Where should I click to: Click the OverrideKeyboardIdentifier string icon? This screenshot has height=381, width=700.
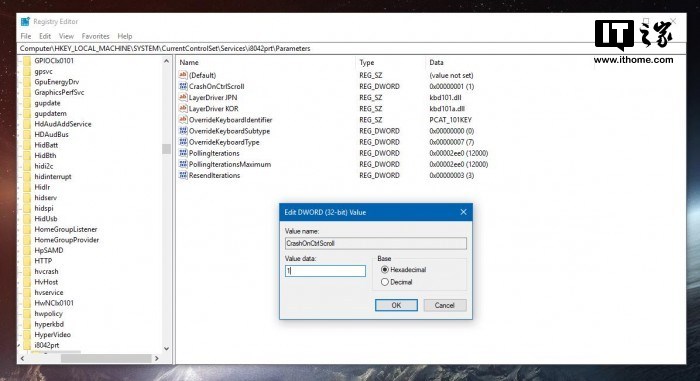coord(183,120)
